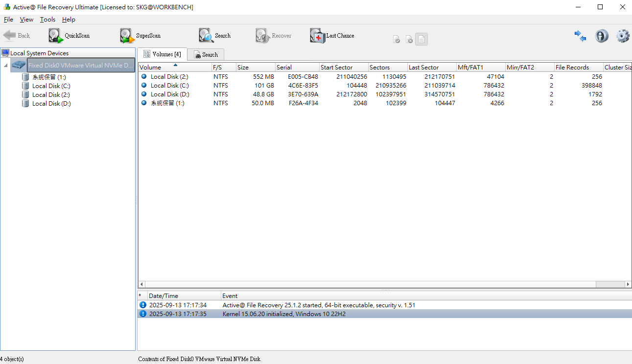632x364 pixels.
Task: Sort by the Start Sector column header
Action: pos(344,68)
